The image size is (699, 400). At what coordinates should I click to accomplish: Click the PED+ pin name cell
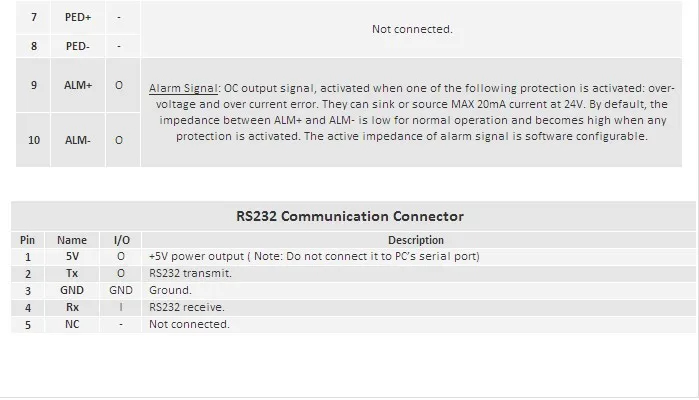[x=78, y=17]
